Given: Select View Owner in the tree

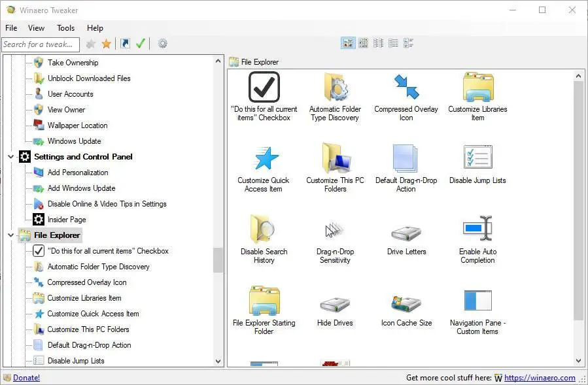Looking at the screenshot, I should (66, 110).
